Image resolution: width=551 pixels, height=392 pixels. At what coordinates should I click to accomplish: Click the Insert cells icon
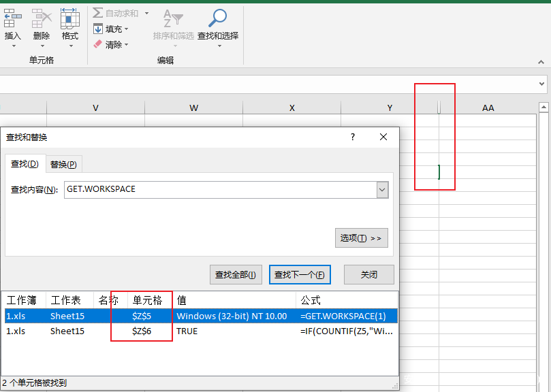tap(12, 18)
